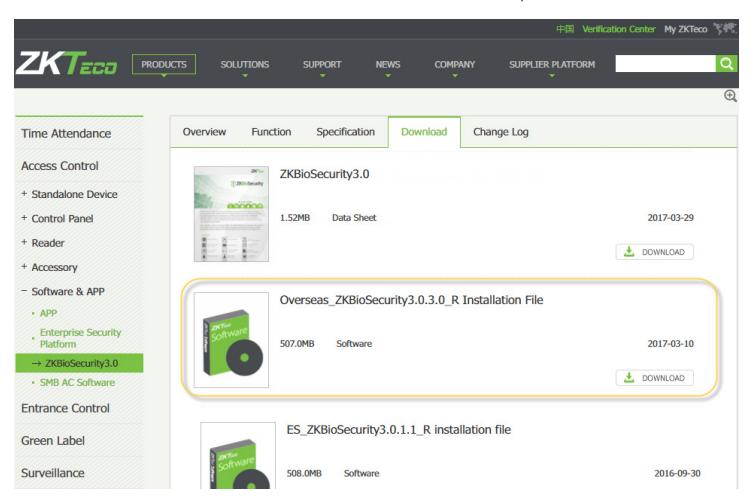752x500 pixels.
Task: Open the COMPANY menu
Action: coord(455,64)
